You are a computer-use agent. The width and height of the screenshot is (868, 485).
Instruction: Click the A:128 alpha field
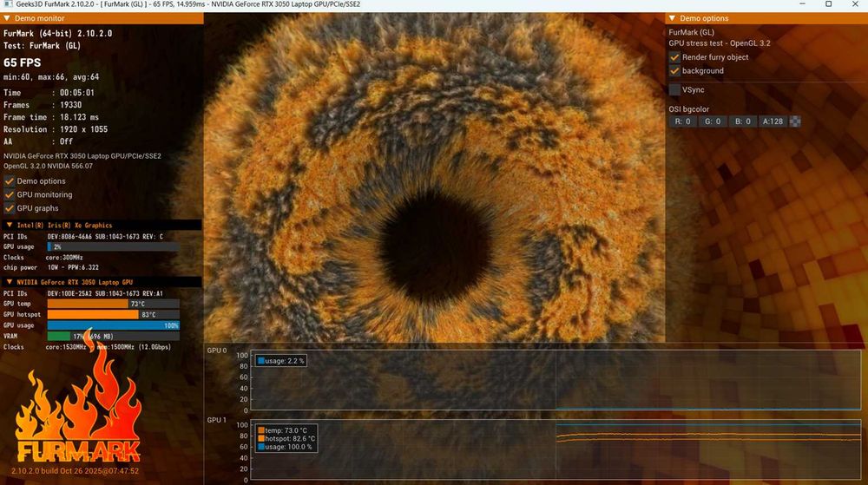pos(773,121)
